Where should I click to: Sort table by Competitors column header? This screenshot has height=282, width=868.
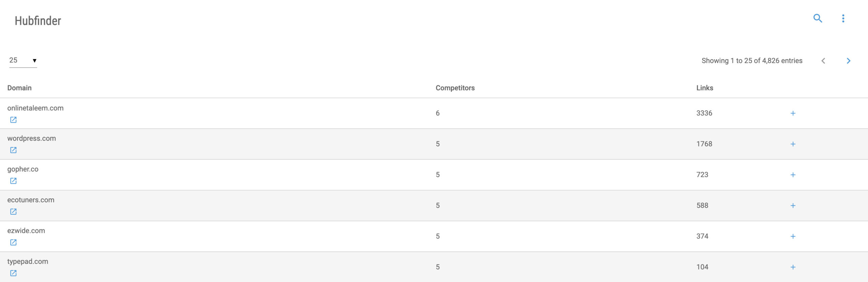pos(455,88)
